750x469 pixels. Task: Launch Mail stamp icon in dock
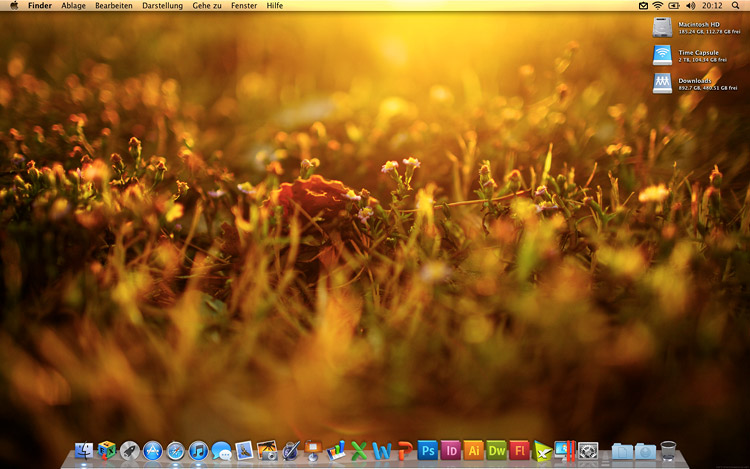click(244, 450)
